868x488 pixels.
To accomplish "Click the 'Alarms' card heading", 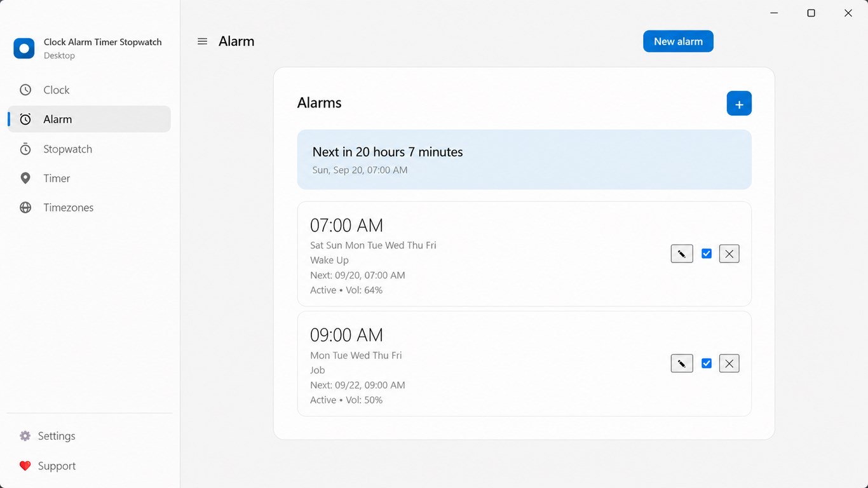I will (x=320, y=103).
